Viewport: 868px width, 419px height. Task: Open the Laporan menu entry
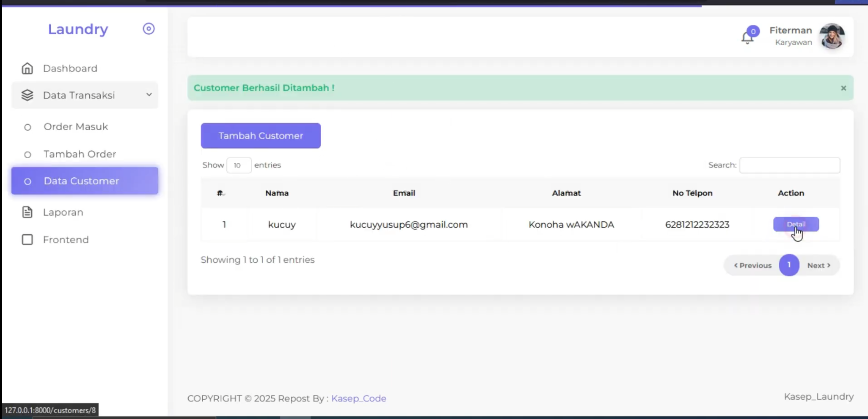click(85, 212)
